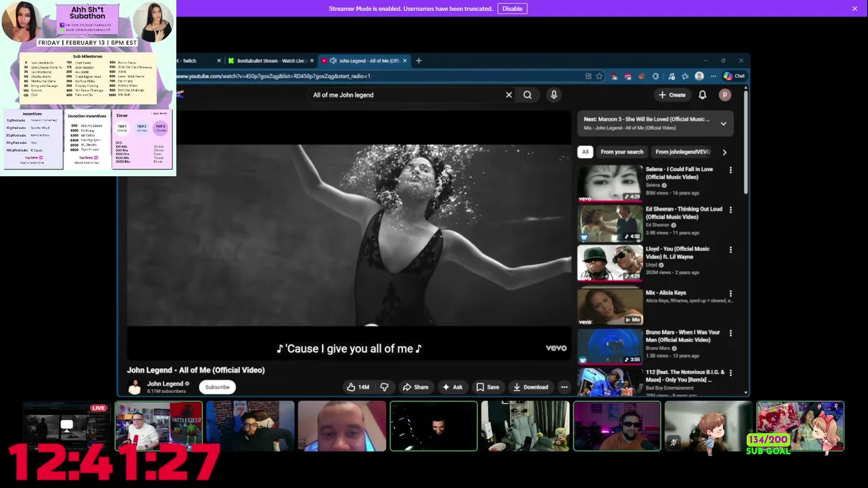Dislike the All of Me video
Viewport: 868px width, 488px height.
point(384,387)
